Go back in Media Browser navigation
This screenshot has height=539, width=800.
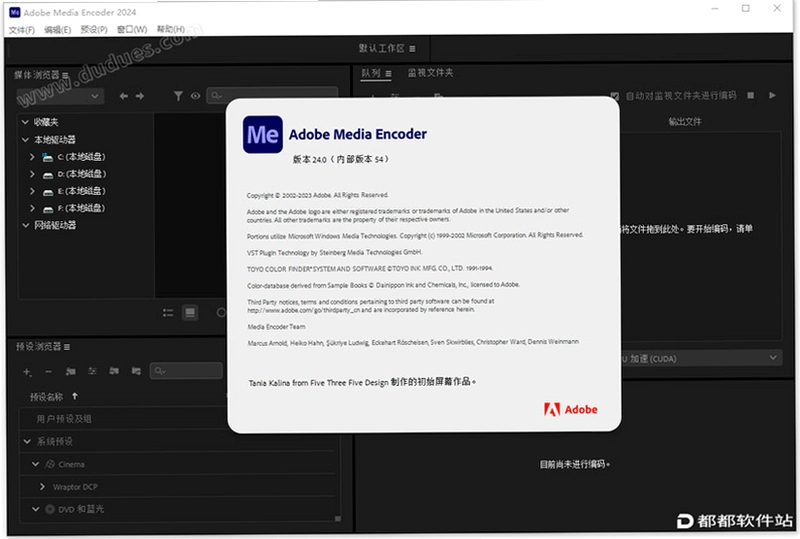point(123,96)
